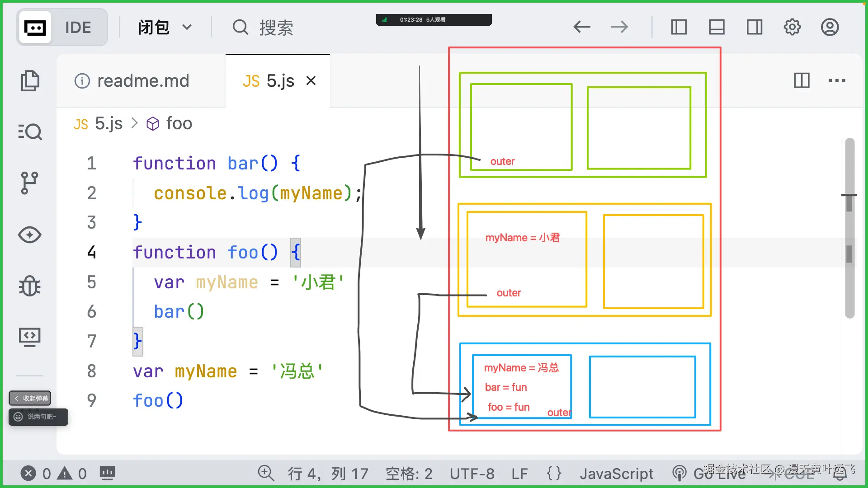
Task: Open the Explorer file panel
Action: [30, 80]
